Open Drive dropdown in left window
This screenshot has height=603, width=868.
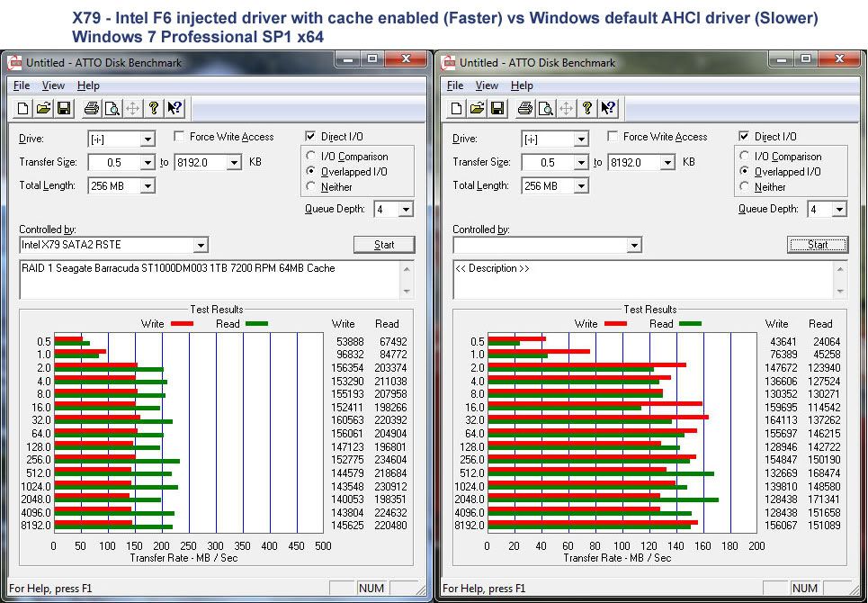click(148, 139)
